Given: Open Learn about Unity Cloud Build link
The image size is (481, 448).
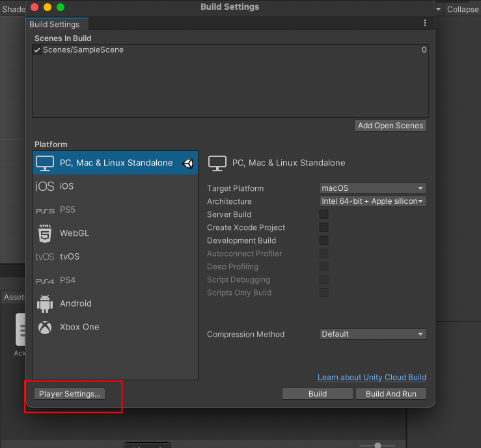Looking at the screenshot, I should (x=372, y=378).
